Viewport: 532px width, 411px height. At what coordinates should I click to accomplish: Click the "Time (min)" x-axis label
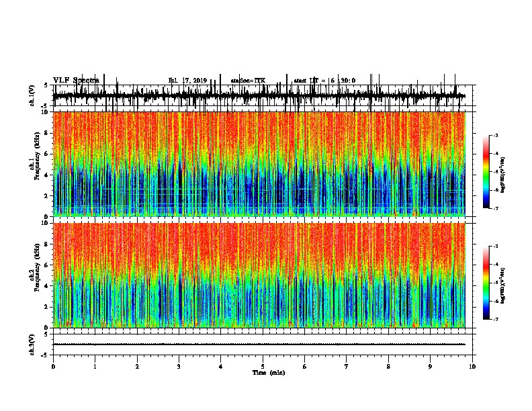[269, 373]
